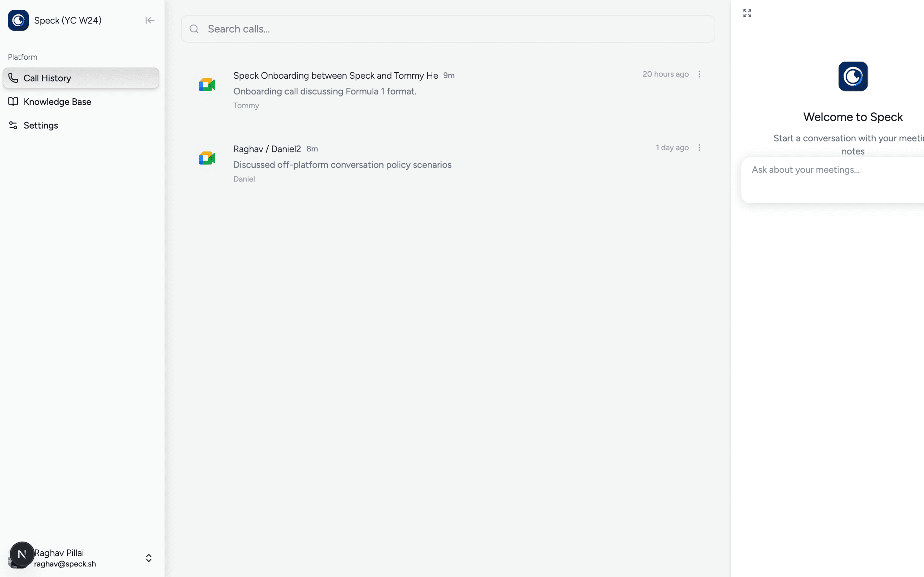The width and height of the screenshot is (924, 577).
Task: Open Settings from the sidebar
Action: (x=41, y=126)
